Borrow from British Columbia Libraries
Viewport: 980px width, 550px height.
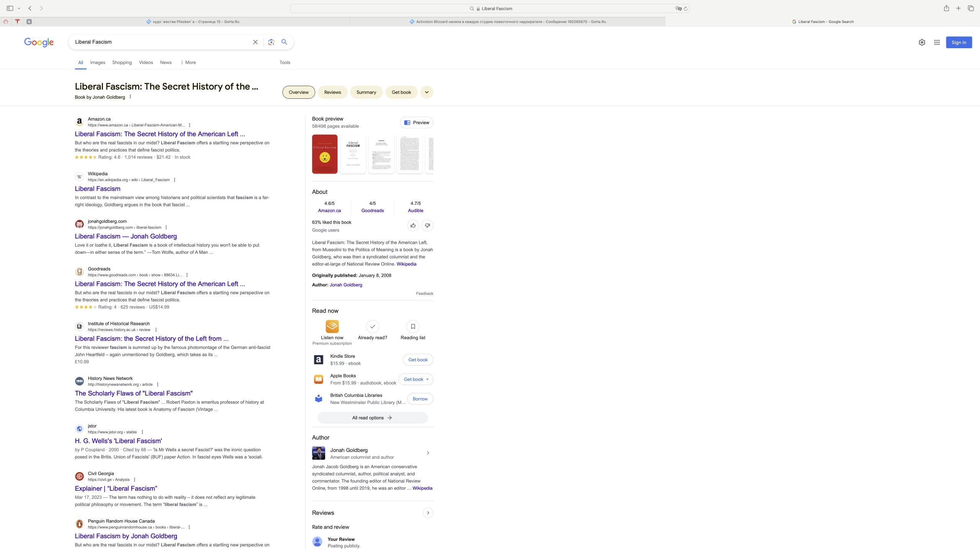tap(420, 399)
